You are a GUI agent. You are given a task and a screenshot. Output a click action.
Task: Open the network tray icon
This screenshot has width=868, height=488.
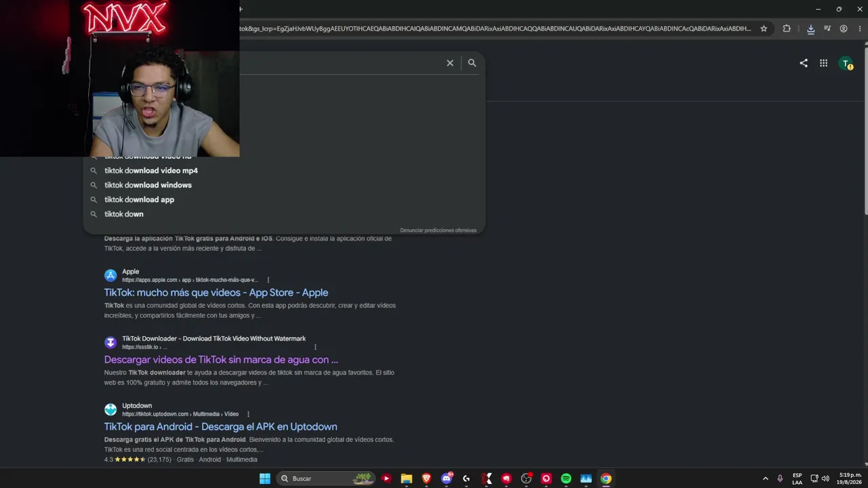(814, 479)
